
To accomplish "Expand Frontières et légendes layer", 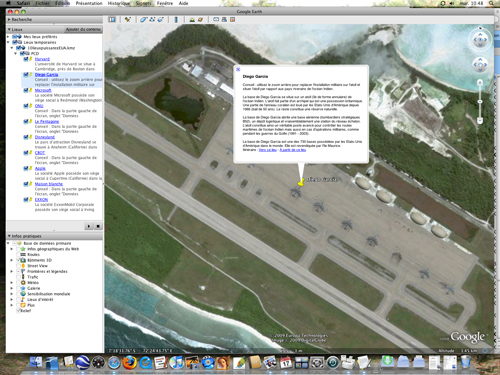I will coord(12,271).
